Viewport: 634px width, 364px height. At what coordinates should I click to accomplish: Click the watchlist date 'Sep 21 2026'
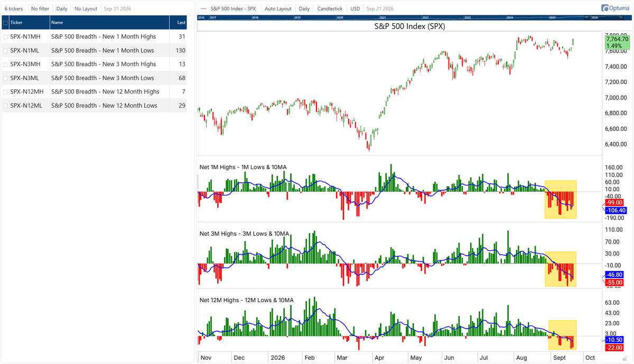click(x=117, y=9)
